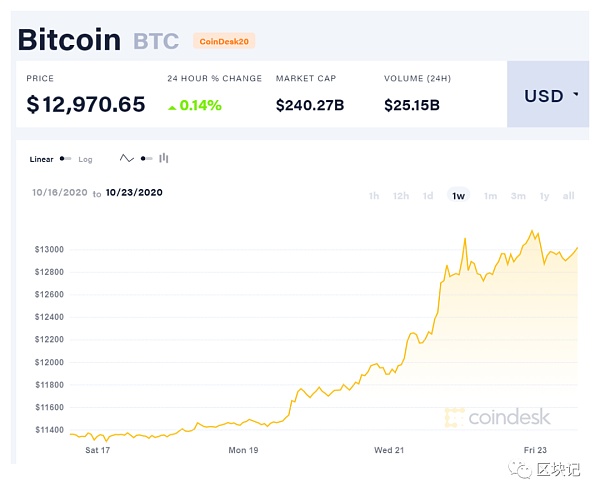Switch chart range to 12h

coord(401,196)
